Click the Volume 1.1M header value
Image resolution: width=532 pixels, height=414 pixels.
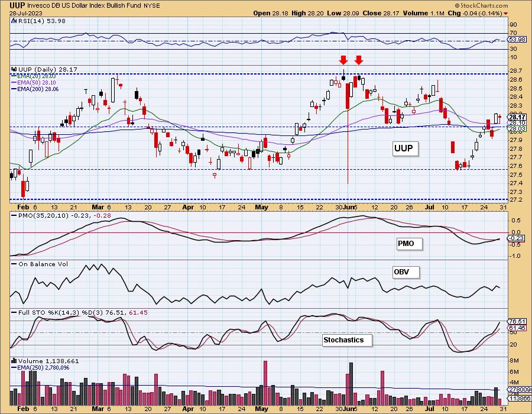(x=423, y=13)
